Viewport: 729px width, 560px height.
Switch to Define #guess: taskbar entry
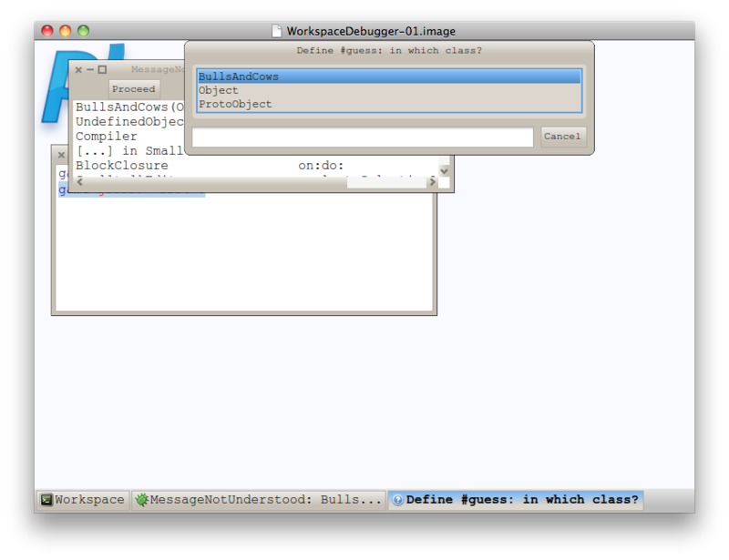516,500
